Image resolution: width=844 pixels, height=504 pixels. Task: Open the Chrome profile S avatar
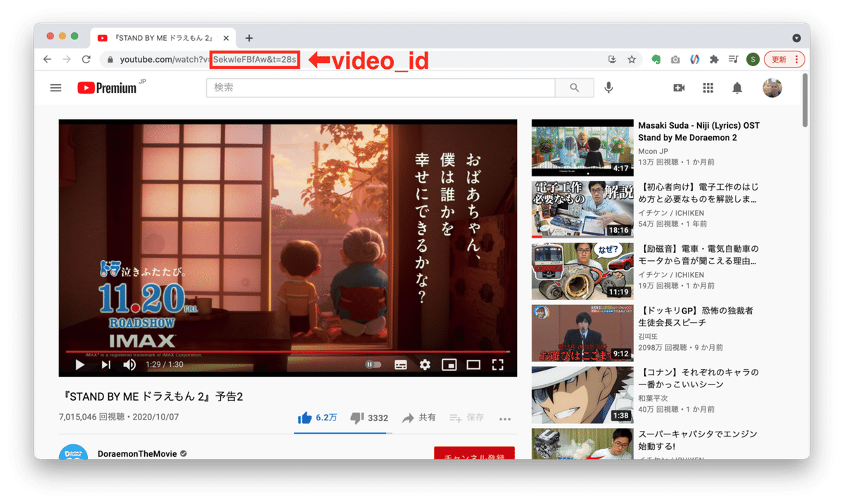pyautogui.click(x=753, y=60)
